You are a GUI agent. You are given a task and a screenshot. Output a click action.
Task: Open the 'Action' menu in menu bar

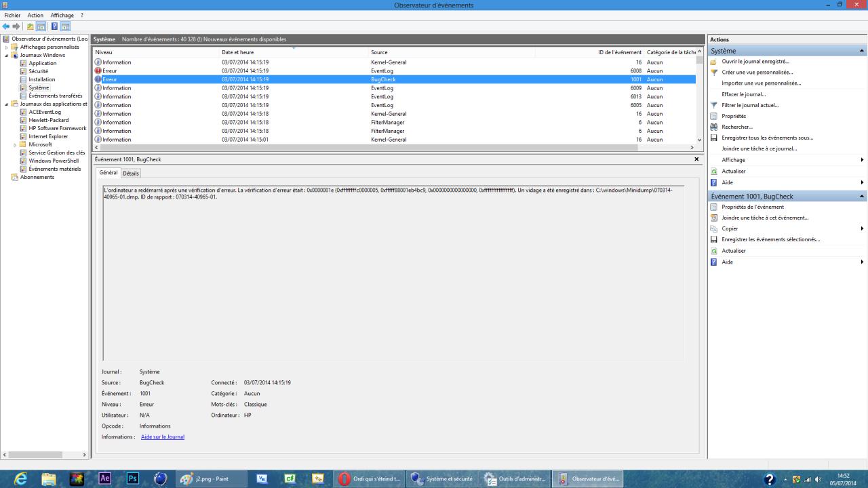pos(35,15)
